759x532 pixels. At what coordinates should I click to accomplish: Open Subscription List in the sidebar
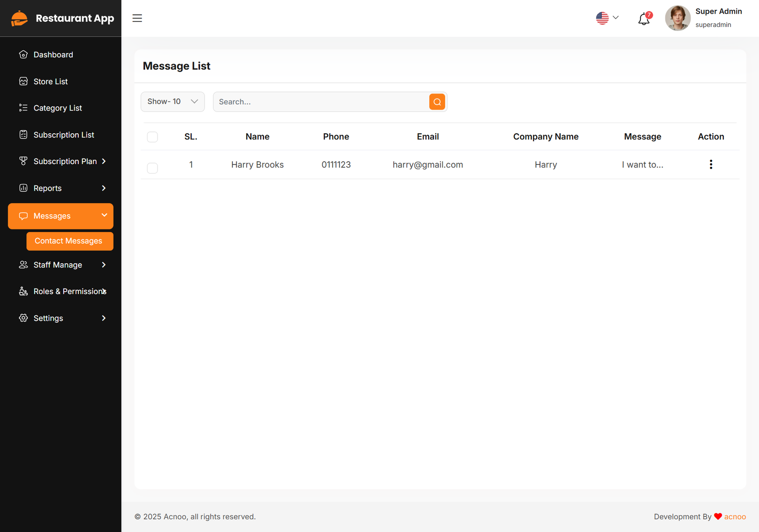point(64,135)
